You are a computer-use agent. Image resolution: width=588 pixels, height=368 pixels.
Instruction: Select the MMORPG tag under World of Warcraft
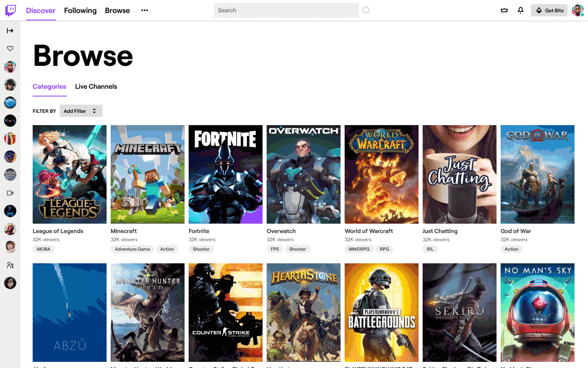click(x=359, y=249)
